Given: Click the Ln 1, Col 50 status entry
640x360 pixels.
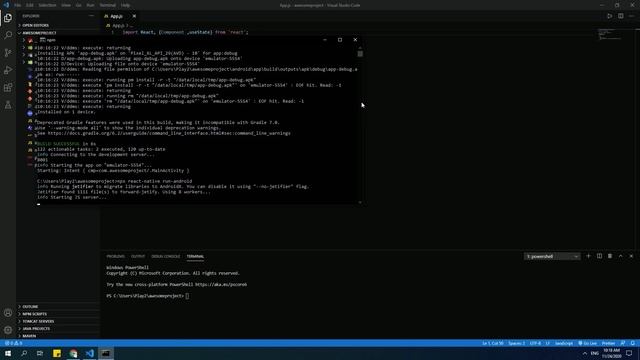Looking at the screenshot, I should tap(493, 343).
